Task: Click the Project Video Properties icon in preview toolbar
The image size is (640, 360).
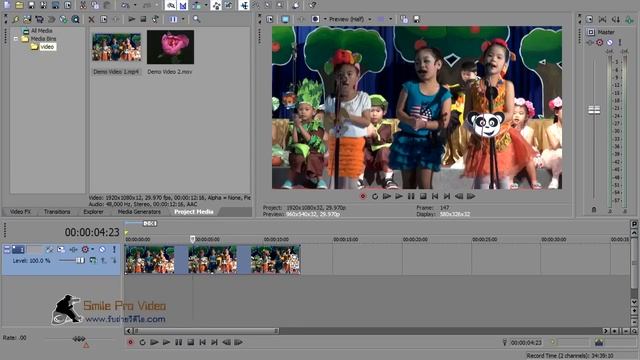Action: pos(270,19)
